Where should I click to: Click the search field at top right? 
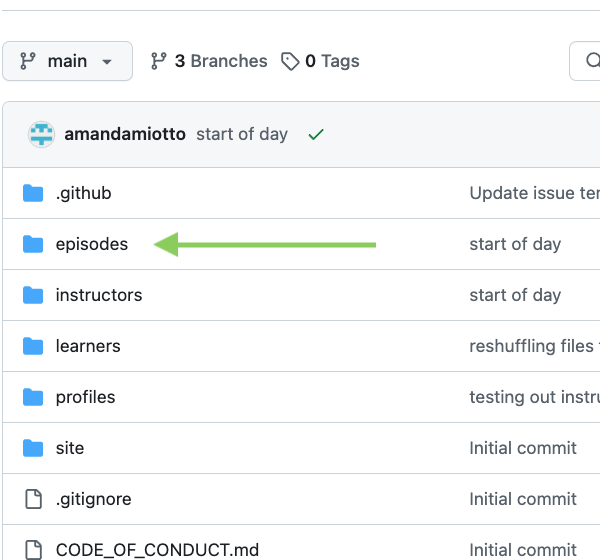coord(585,61)
